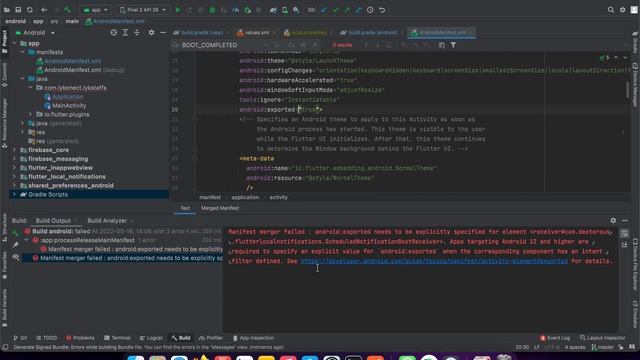Screen dimensions: 640x360
Task: Click Git push arrow icon
Action: pos(347,10)
